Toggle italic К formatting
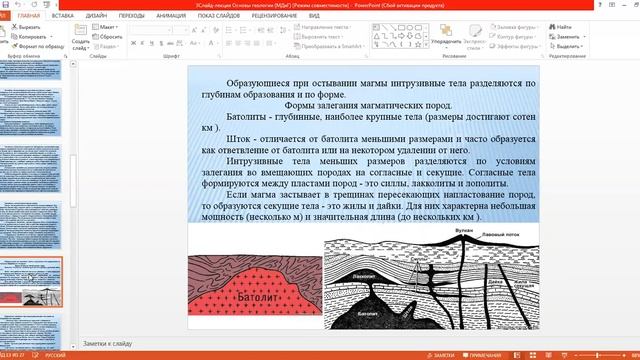This screenshot has height=360, width=640. pyautogui.click(x=142, y=43)
